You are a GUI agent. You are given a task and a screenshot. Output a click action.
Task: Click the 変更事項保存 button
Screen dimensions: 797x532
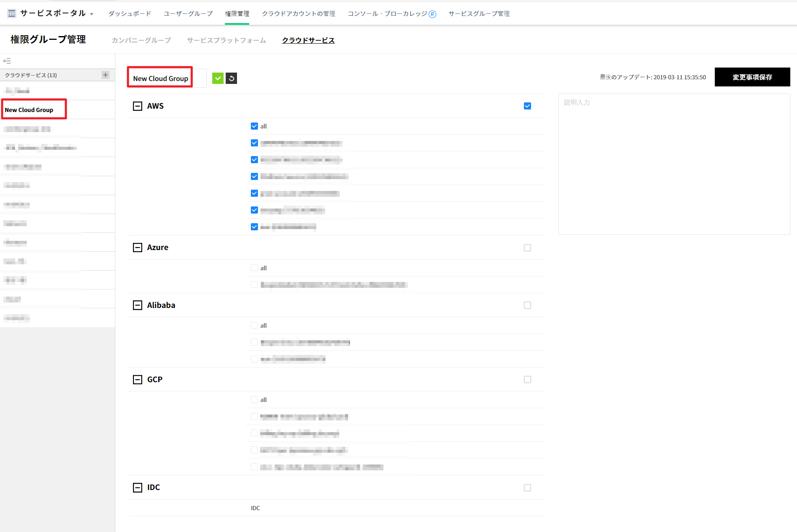752,77
